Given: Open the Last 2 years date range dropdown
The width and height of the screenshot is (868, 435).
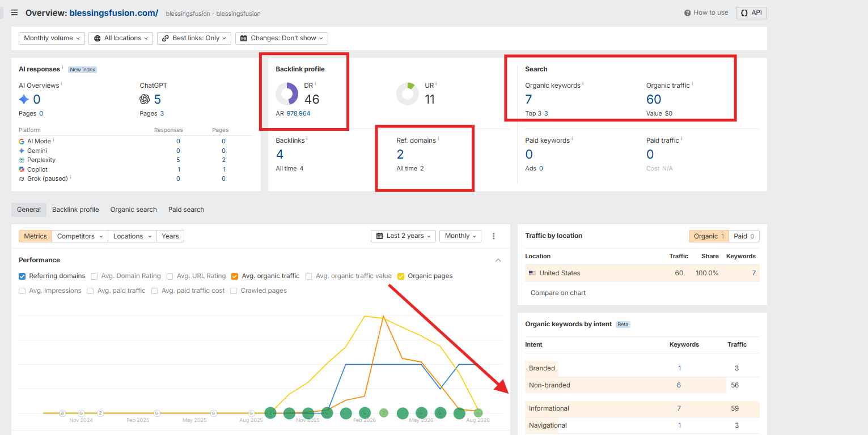Looking at the screenshot, I should coord(404,236).
